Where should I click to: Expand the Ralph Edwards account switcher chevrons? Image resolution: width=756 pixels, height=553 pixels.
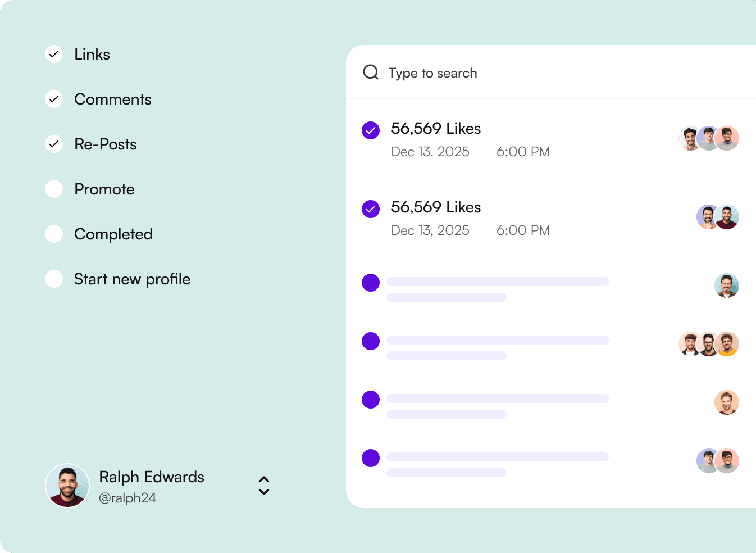264,486
